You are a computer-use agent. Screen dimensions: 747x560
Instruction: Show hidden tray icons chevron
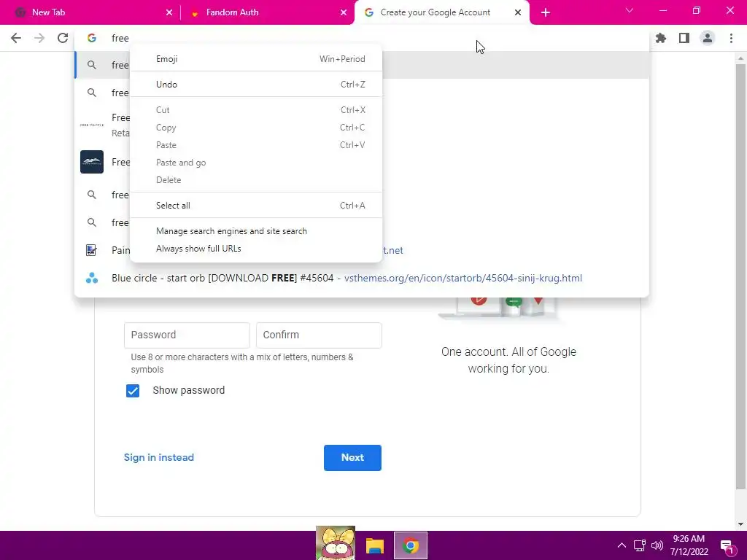point(622,545)
